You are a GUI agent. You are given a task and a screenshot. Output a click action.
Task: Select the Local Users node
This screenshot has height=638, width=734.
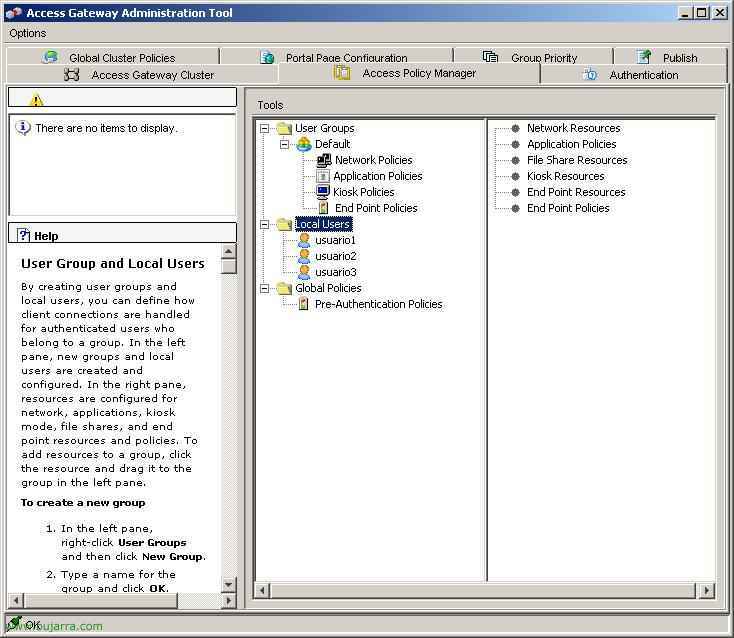(323, 224)
